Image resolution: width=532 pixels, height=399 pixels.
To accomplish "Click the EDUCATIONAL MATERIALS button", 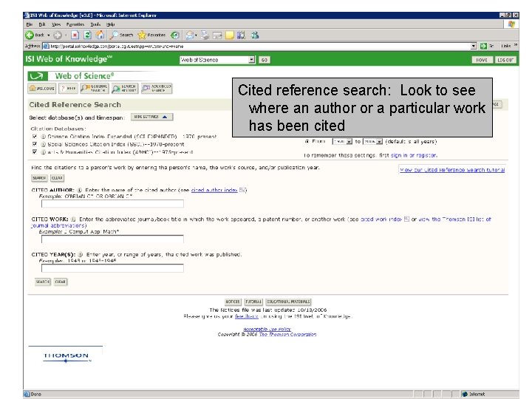I will (x=288, y=301).
